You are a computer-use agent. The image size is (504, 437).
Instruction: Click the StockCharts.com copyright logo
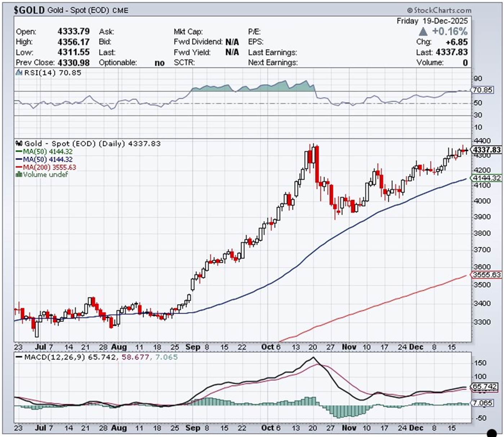(x=439, y=10)
